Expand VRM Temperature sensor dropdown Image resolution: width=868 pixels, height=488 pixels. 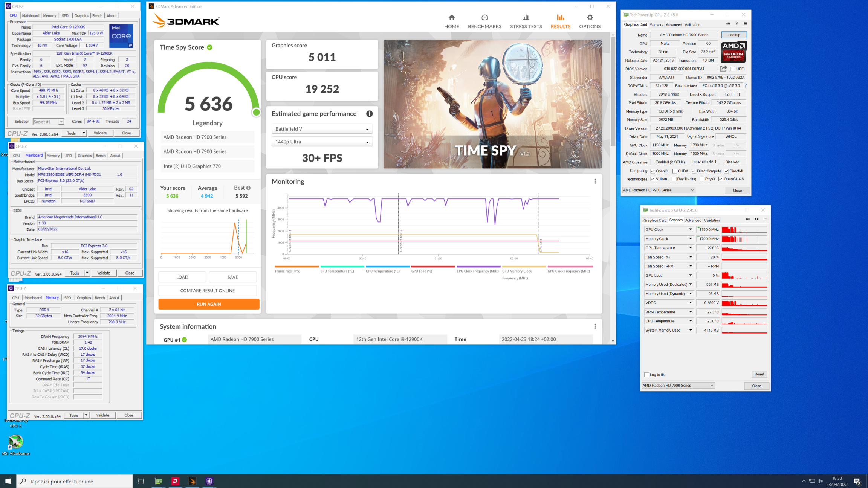coord(691,312)
